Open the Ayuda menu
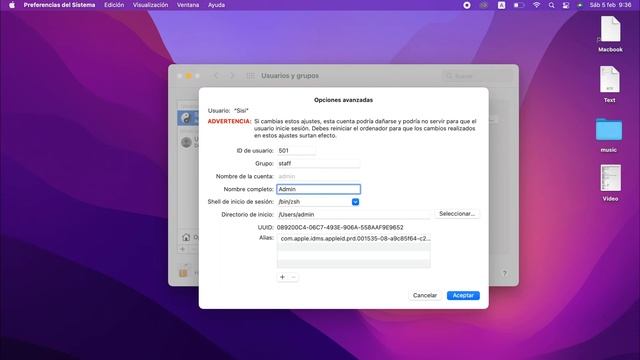640x360 pixels. (x=216, y=5)
